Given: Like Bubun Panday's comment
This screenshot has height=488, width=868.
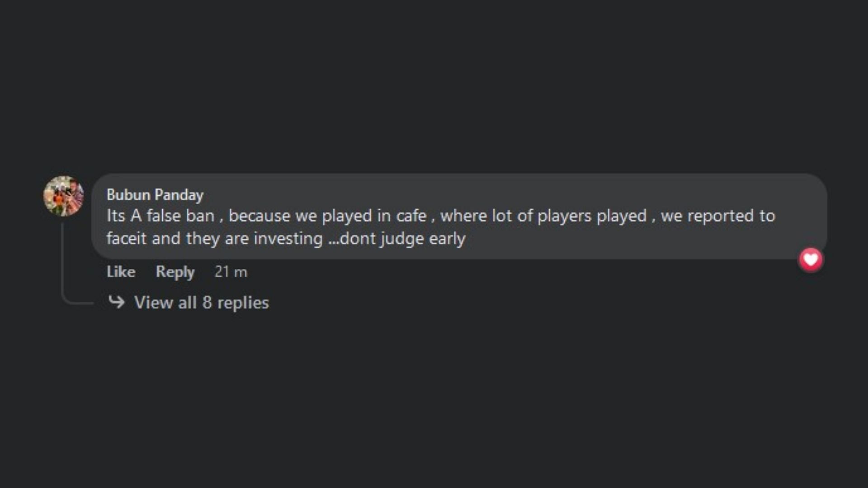Looking at the screenshot, I should [121, 272].
